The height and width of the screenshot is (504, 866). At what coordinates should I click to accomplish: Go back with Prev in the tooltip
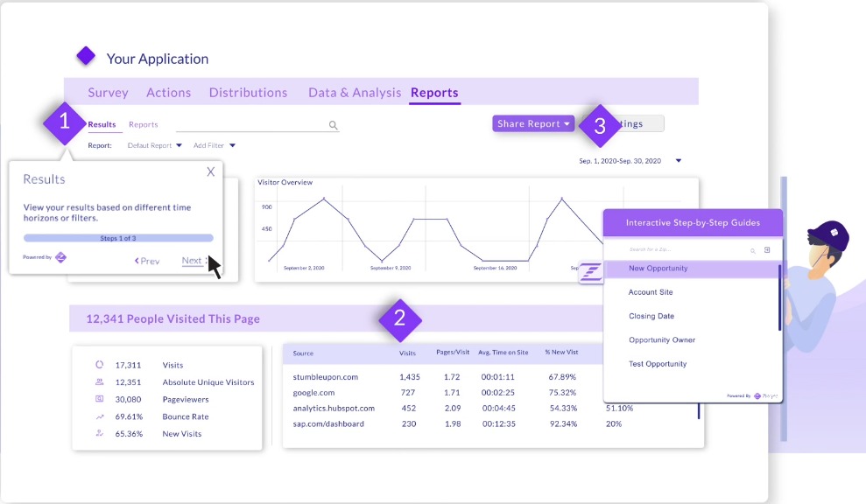(147, 261)
